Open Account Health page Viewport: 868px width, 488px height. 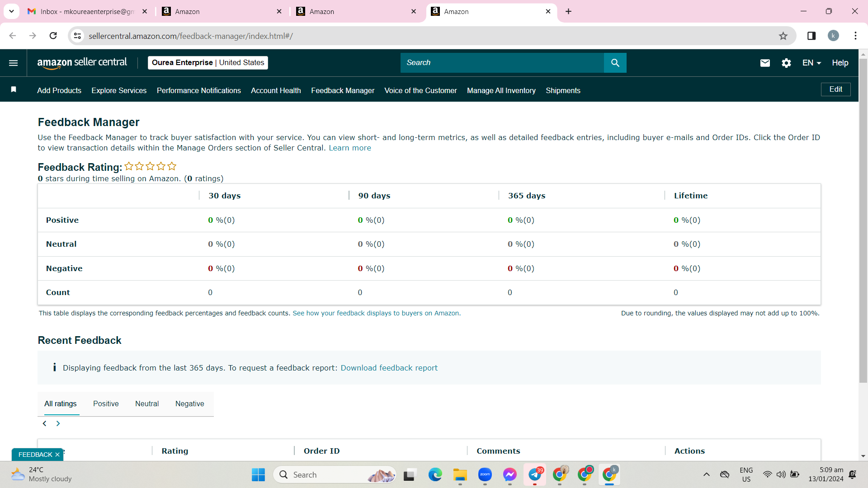coord(276,90)
